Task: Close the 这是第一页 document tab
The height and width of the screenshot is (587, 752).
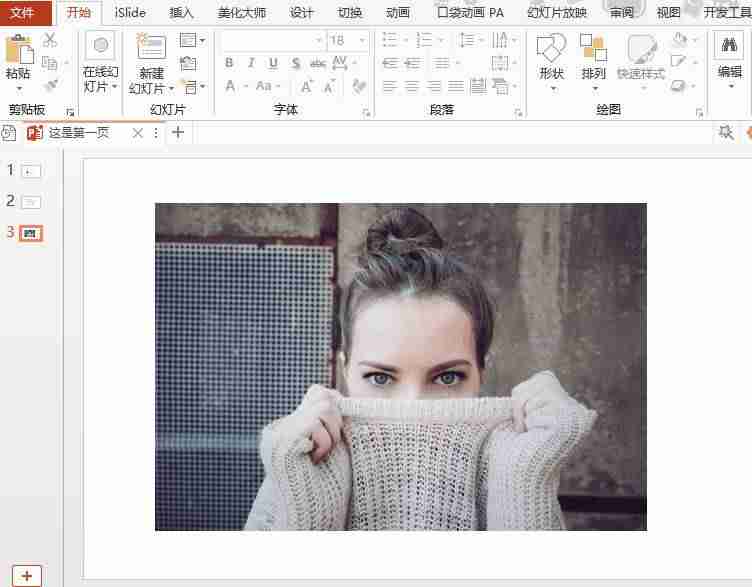Action: [137, 133]
